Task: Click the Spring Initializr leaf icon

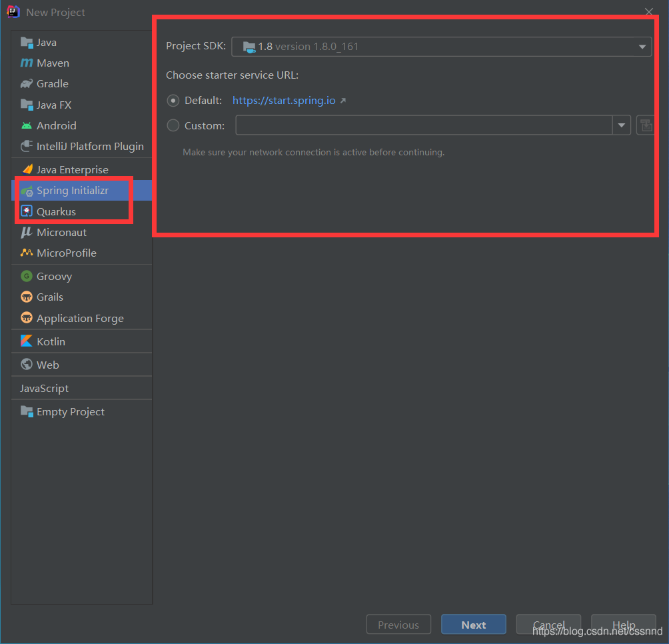Action: pyautogui.click(x=27, y=191)
